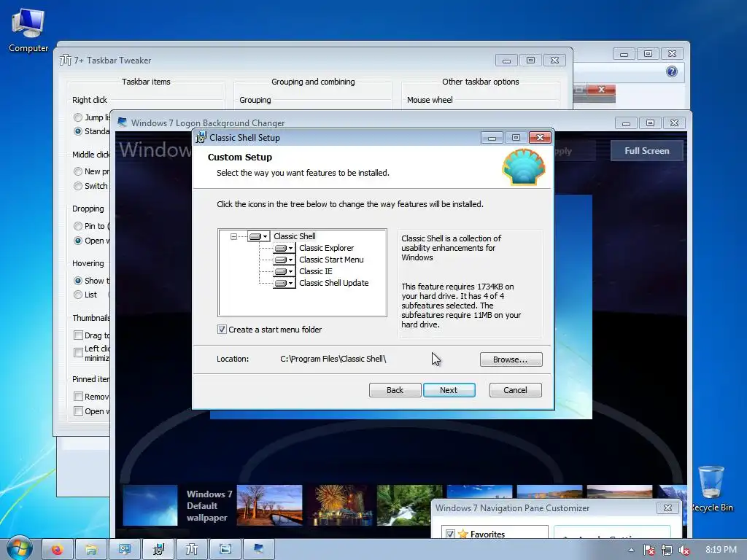The width and height of the screenshot is (747, 560).
Task: Show hidden system tray icons
Action: 631,550
